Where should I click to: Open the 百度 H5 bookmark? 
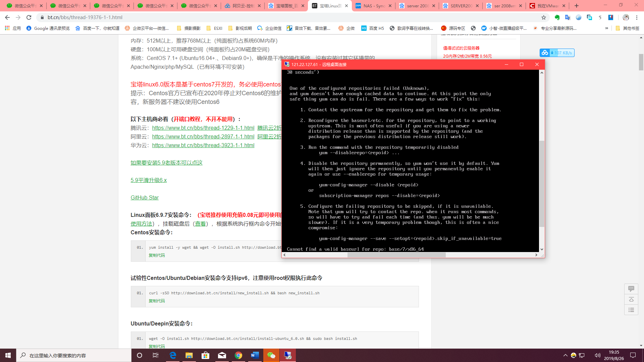pyautogui.click(x=373, y=28)
